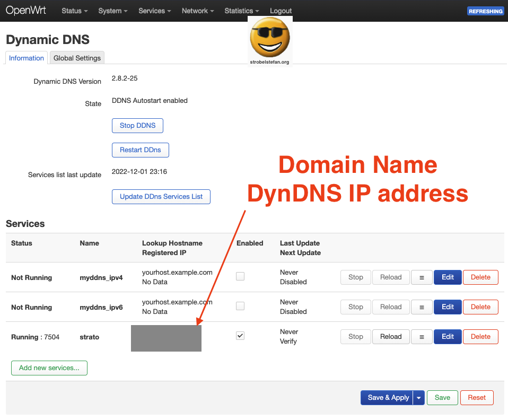Click Update DDns Services List
This screenshot has height=420, width=508.
[x=161, y=197]
